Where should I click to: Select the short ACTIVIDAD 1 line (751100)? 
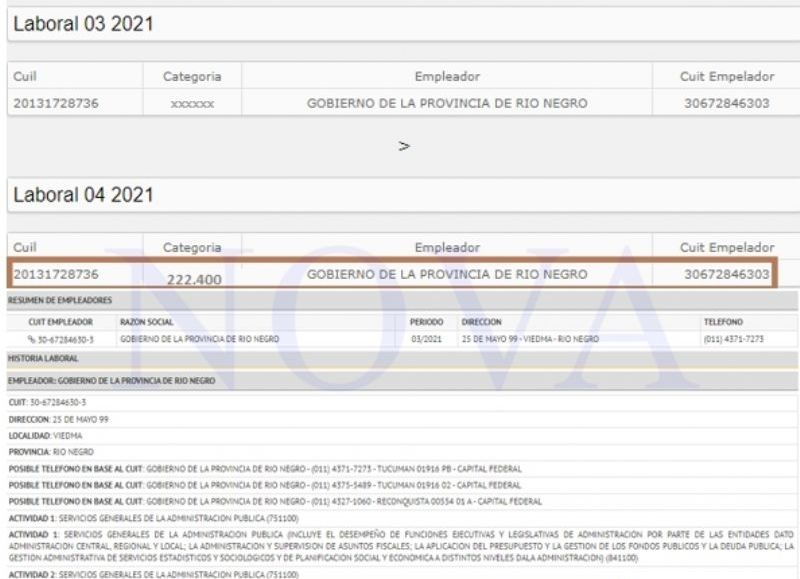click(154, 518)
